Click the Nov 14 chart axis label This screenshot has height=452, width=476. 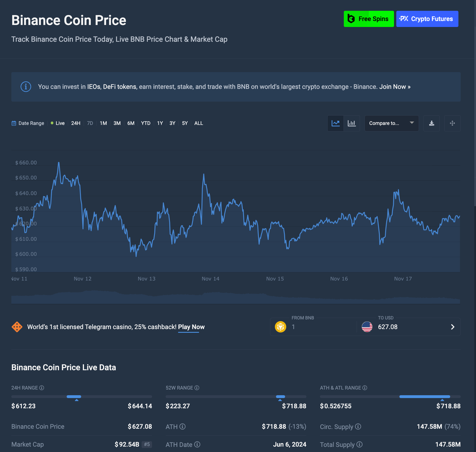(x=210, y=279)
